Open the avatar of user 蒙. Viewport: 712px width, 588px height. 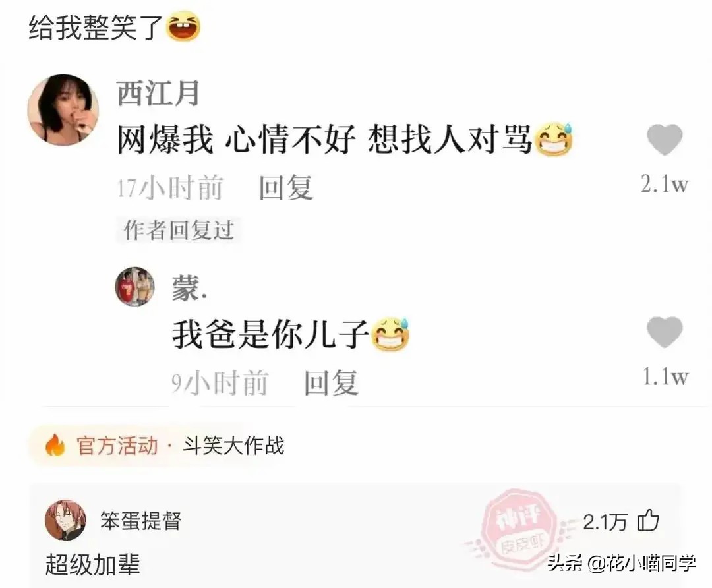tap(135, 287)
